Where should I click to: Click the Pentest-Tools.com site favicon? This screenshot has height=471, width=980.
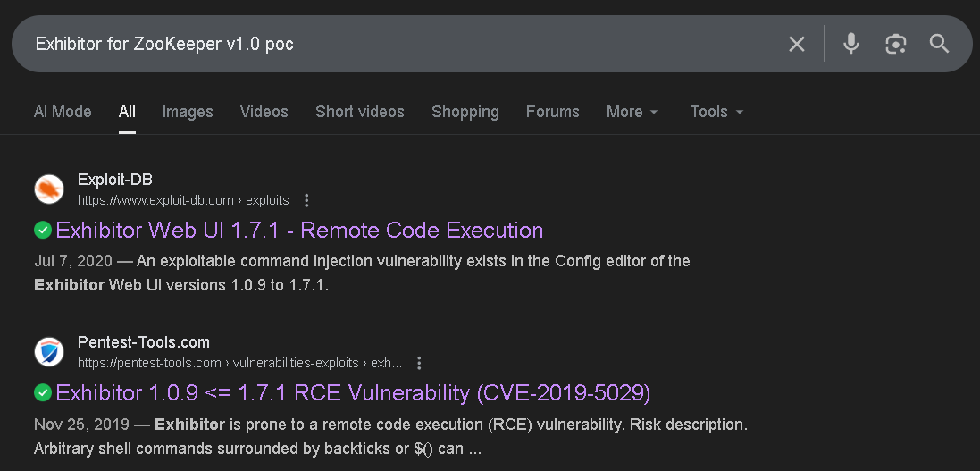49,352
